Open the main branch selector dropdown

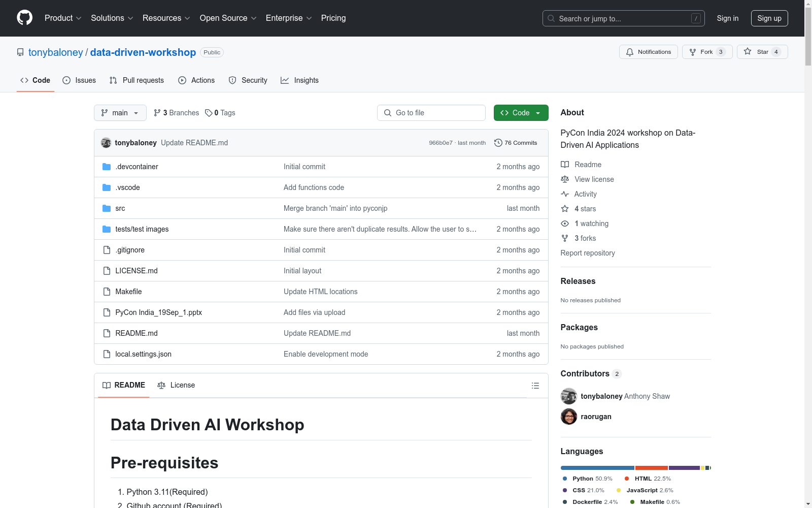tap(120, 113)
